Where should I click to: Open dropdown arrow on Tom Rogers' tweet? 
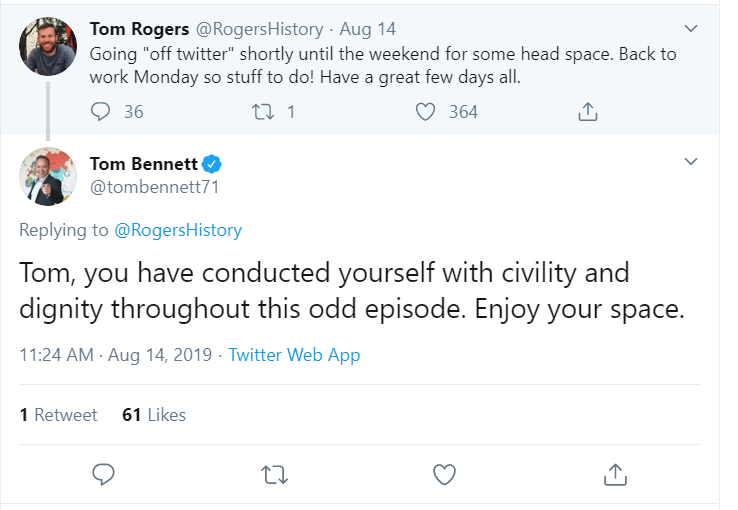coord(690,28)
